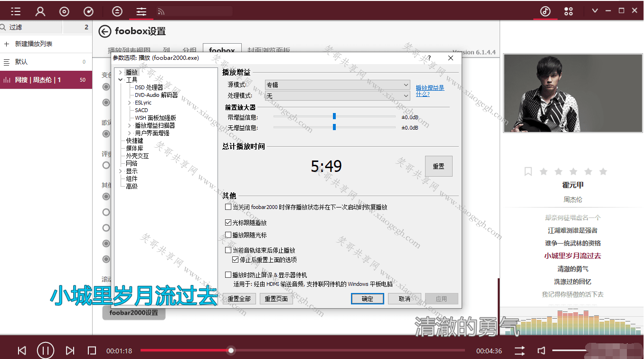This screenshot has width=644, height=359.
Task: Click the 取消 button
Action: pyautogui.click(x=405, y=299)
